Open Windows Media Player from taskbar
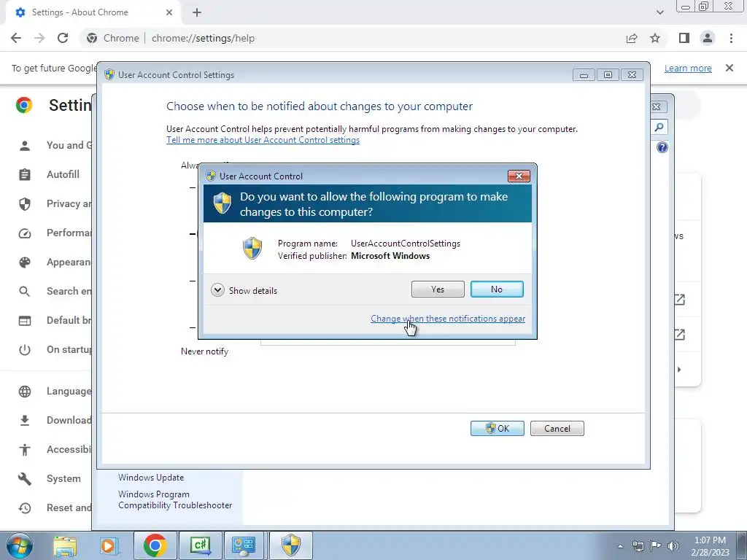This screenshot has width=747, height=560. click(x=108, y=545)
